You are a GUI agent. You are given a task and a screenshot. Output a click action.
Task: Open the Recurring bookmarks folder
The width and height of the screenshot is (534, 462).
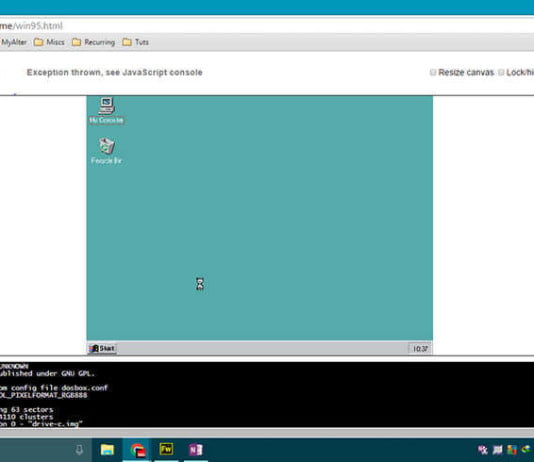pyautogui.click(x=94, y=42)
